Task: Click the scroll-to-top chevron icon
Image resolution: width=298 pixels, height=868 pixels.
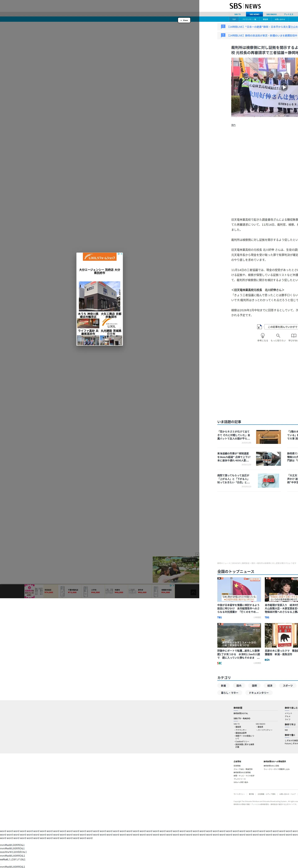Action: click(x=193, y=592)
